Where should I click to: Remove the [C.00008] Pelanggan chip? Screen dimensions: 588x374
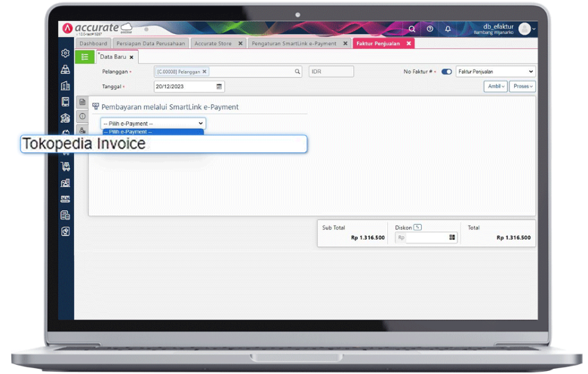[205, 72]
